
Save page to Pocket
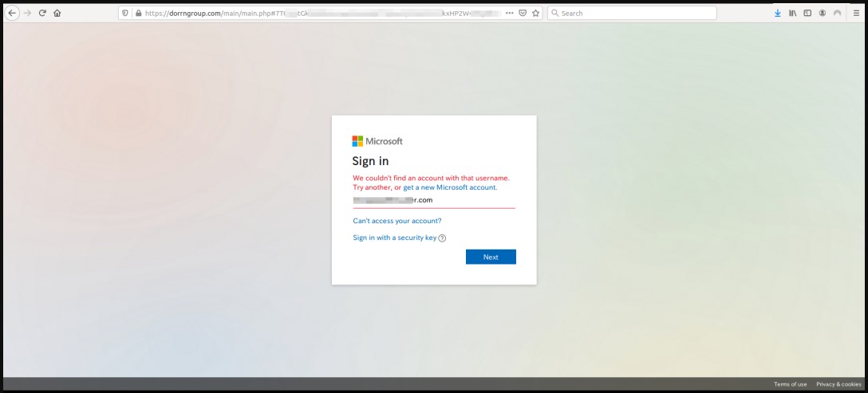click(x=523, y=13)
